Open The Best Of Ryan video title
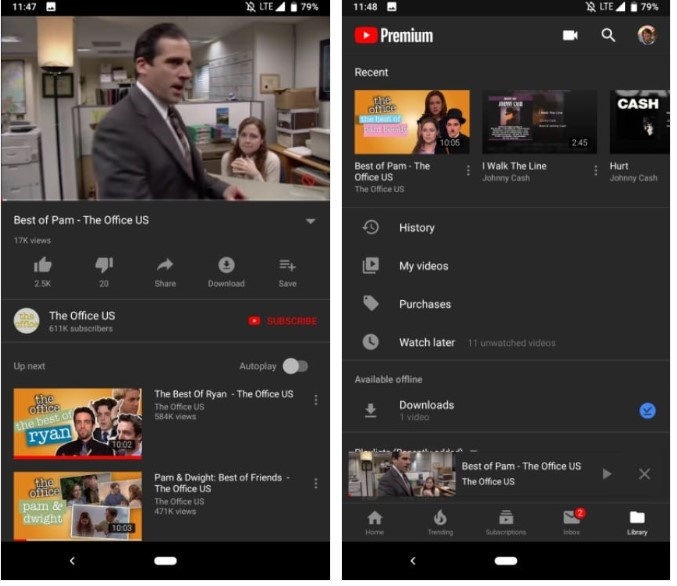The image size is (677, 586). tap(224, 394)
